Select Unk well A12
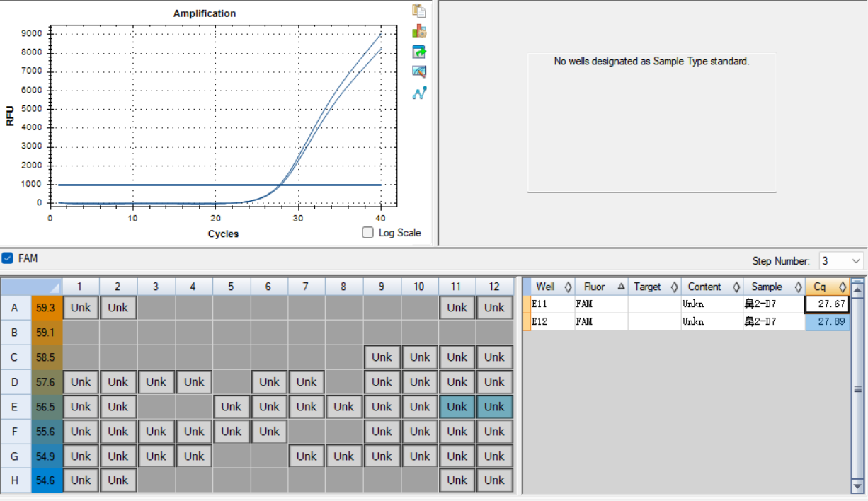Screen dimensions: 868x501 tap(494, 308)
